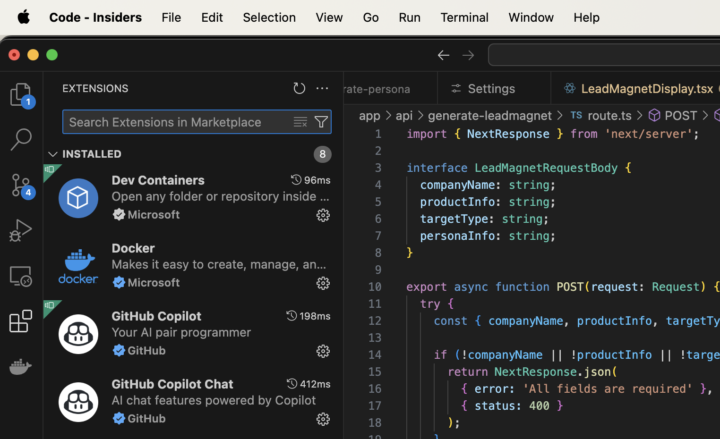Viewport: 720px width, 439px height.
Task: Click the app breadcrumb segment
Action: click(370, 116)
